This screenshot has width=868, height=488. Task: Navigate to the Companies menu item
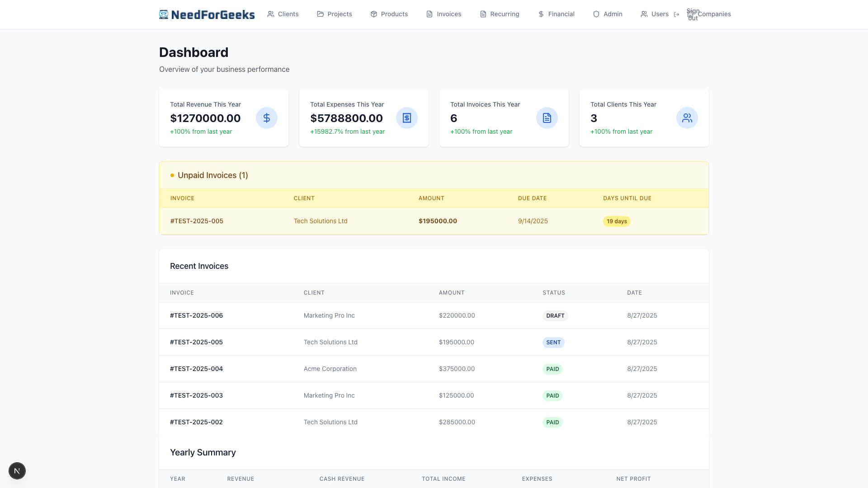coord(714,14)
